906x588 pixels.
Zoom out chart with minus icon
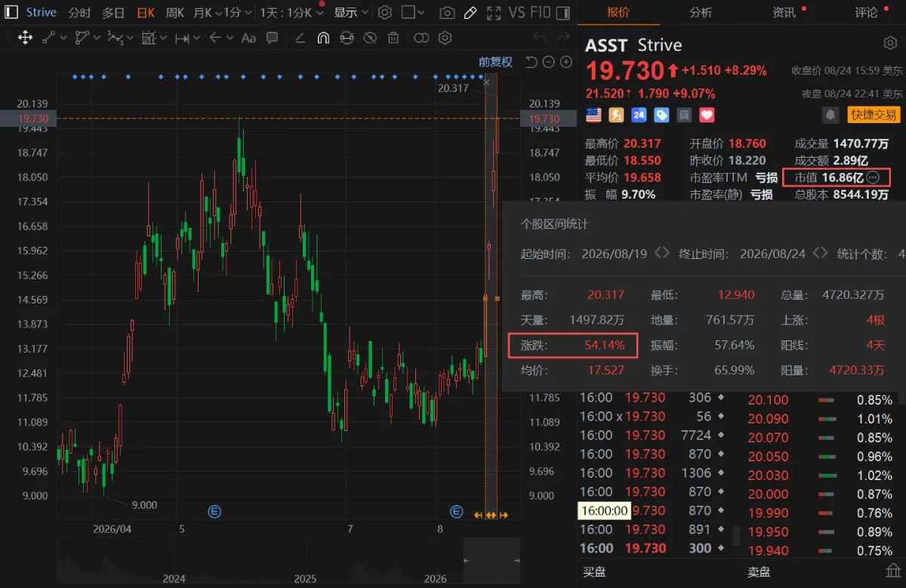[548, 62]
